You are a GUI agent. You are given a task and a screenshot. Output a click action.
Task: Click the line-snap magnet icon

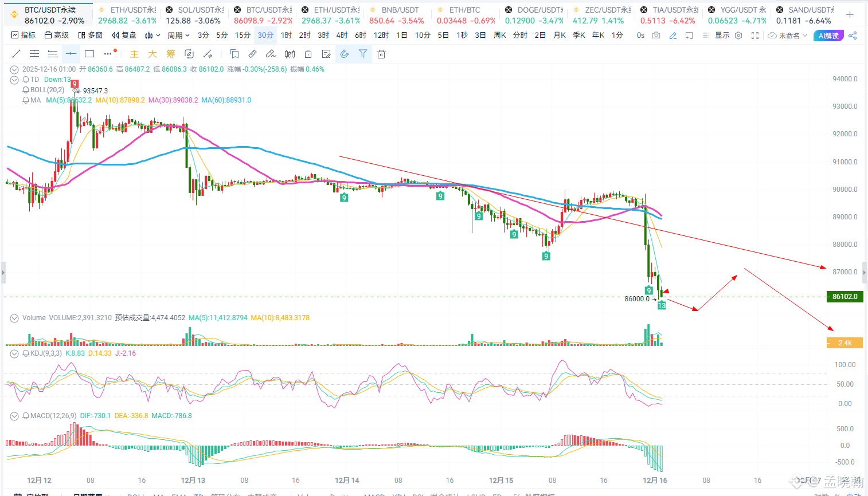(208, 54)
